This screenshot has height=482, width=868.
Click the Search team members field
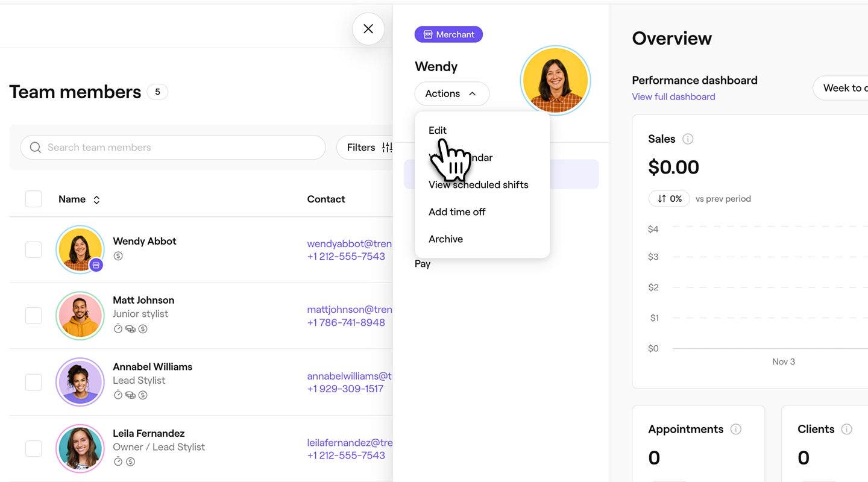[181, 148]
